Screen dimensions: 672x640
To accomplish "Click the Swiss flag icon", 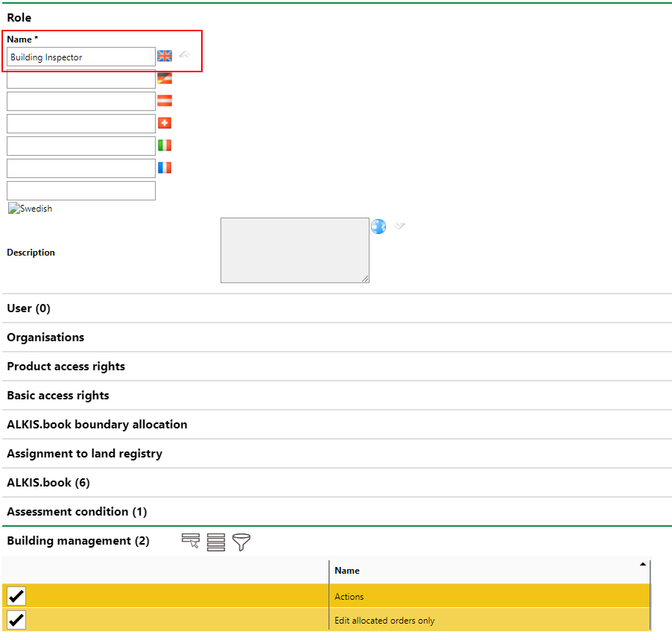I will coord(165,123).
